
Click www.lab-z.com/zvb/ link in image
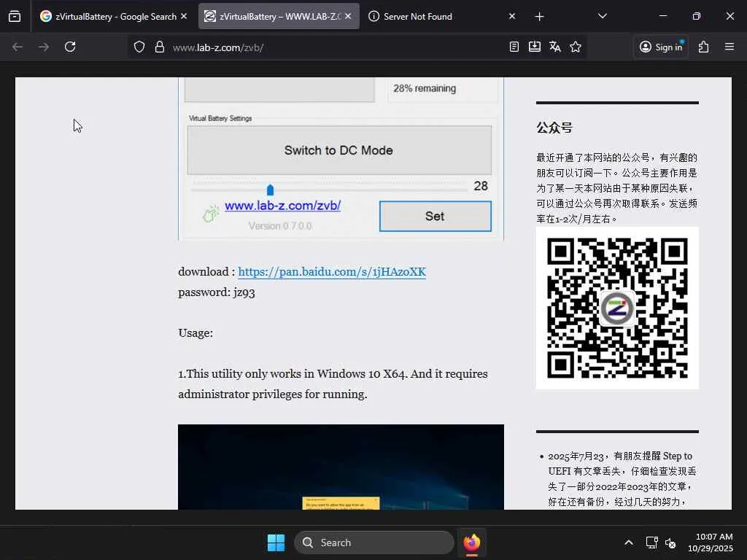click(282, 206)
